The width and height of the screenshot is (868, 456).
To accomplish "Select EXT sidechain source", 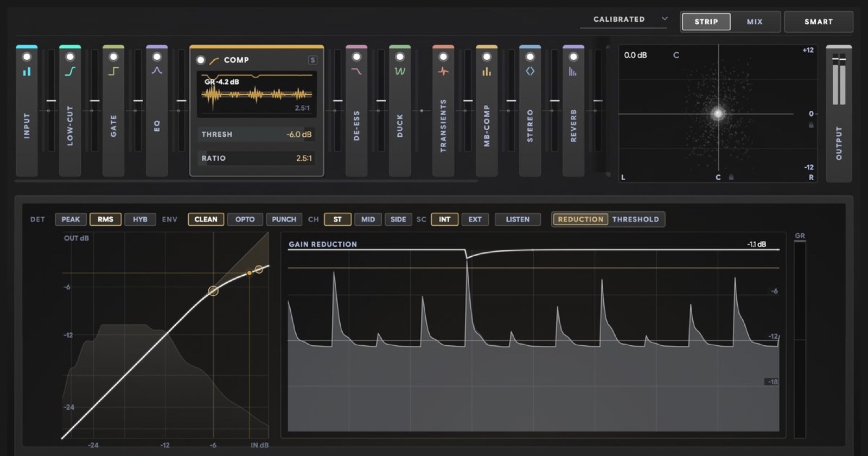I will tap(475, 219).
